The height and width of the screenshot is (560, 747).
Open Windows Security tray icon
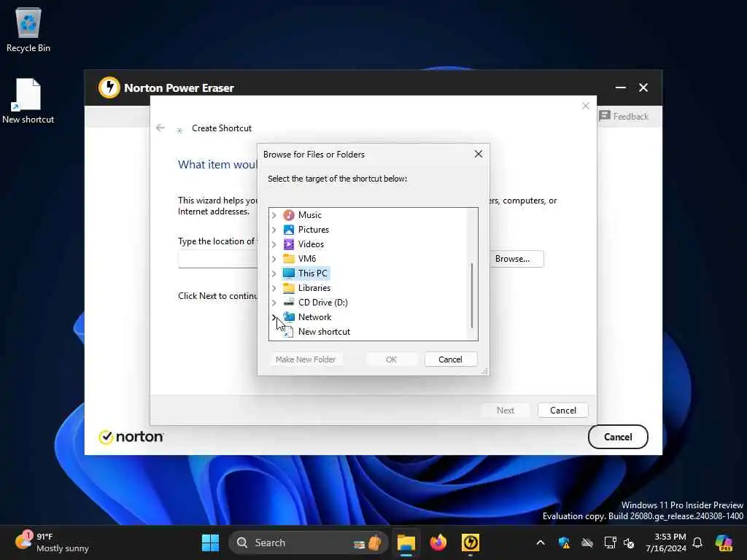point(564,542)
